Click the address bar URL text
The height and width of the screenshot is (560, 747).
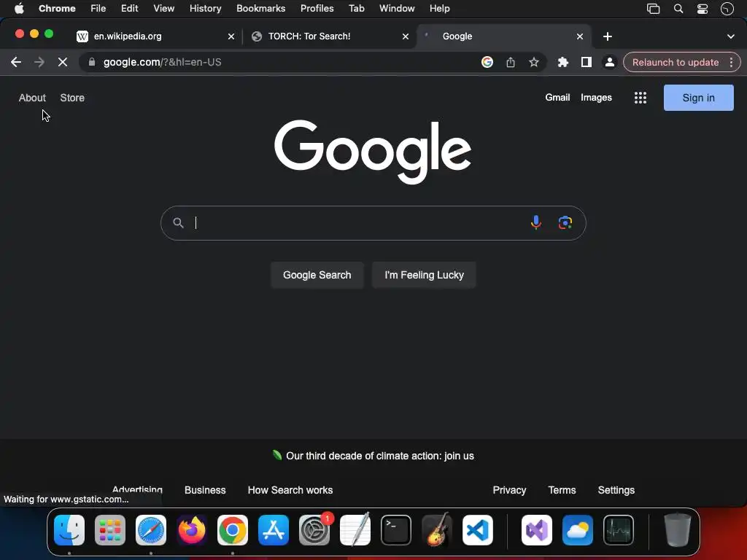pyautogui.click(x=162, y=63)
